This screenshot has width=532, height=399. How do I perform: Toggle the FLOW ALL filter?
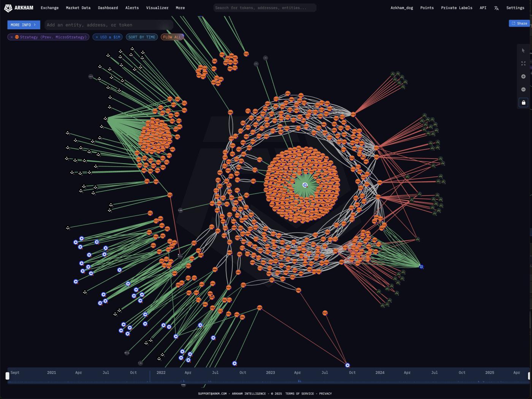click(x=172, y=37)
